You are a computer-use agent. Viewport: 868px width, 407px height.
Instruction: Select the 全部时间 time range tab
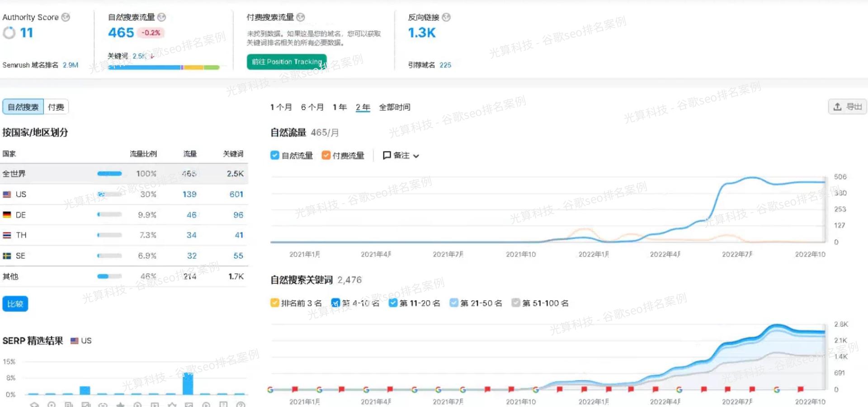click(394, 107)
